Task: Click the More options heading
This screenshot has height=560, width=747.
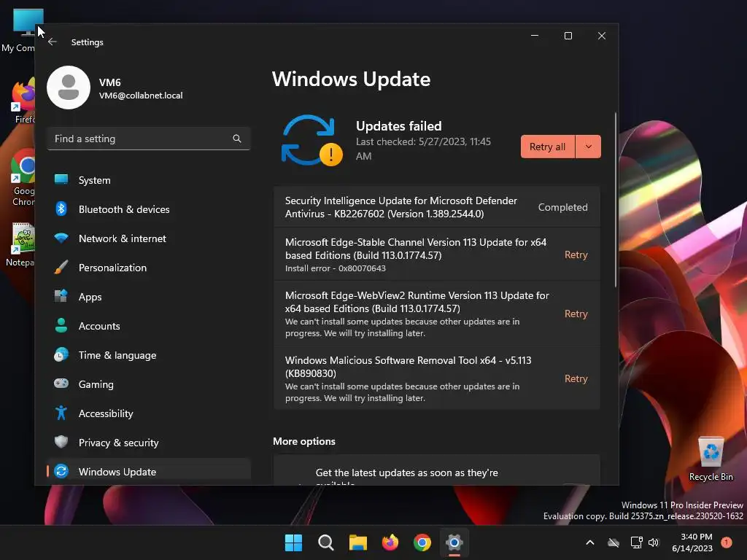Action: 304,441
